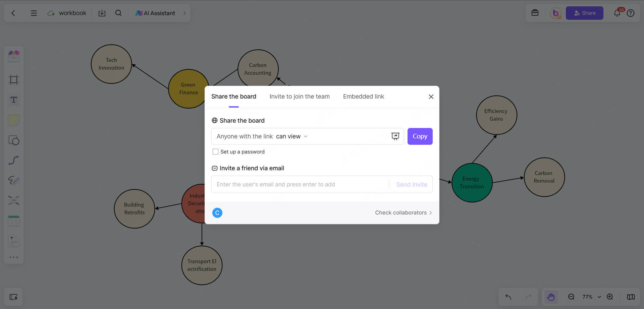
Task: Click the user profile avatar
Action: coord(556,13)
